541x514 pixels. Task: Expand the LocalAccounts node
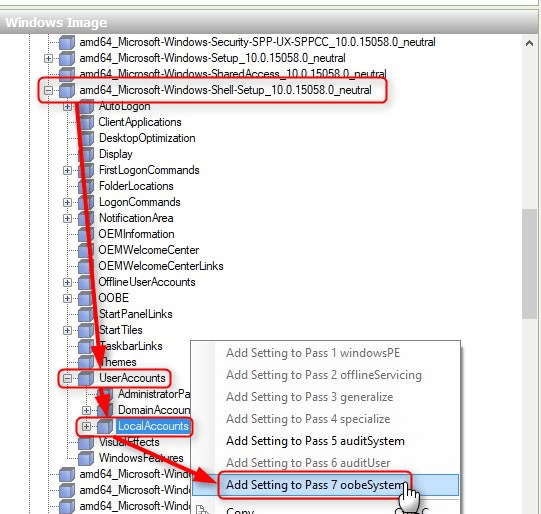[x=87, y=427]
